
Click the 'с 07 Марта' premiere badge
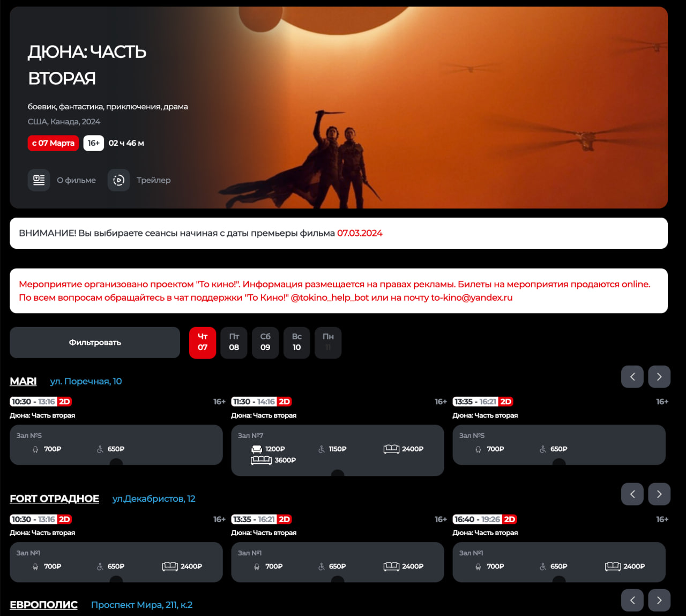[53, 143]
